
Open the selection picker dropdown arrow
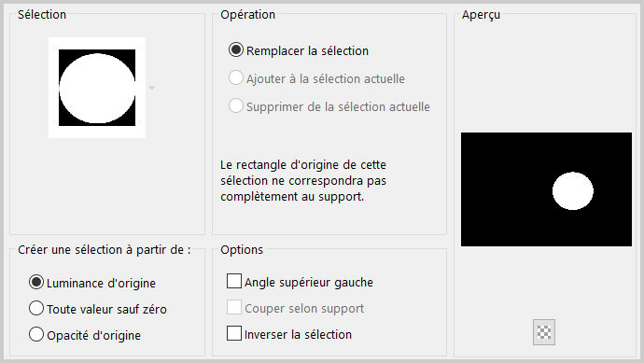pos(152,88)
